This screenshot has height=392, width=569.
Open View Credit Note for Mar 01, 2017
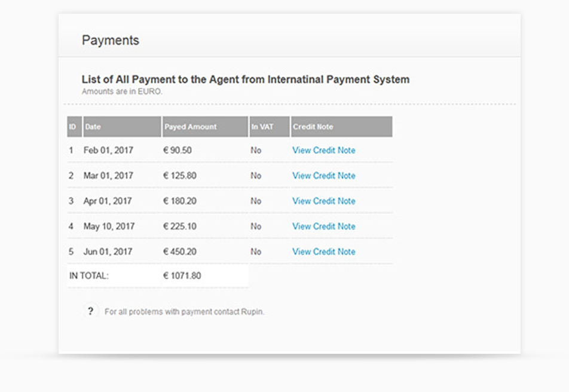pyautogui.click(x=324, y=176)
